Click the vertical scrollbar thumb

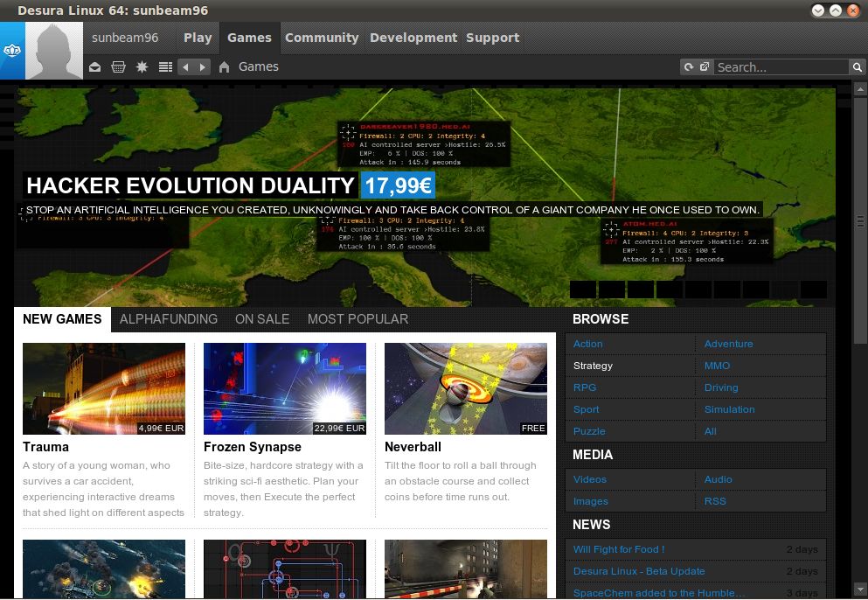pos(860,221)
